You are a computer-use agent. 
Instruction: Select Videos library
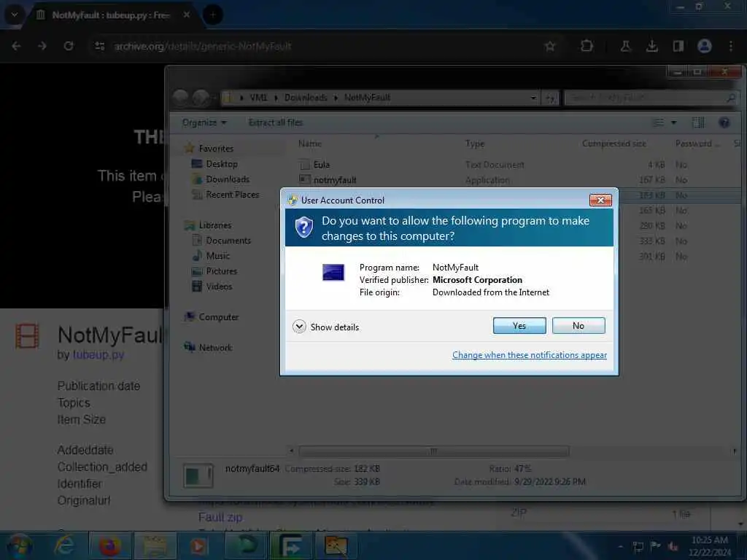(219, 286)
